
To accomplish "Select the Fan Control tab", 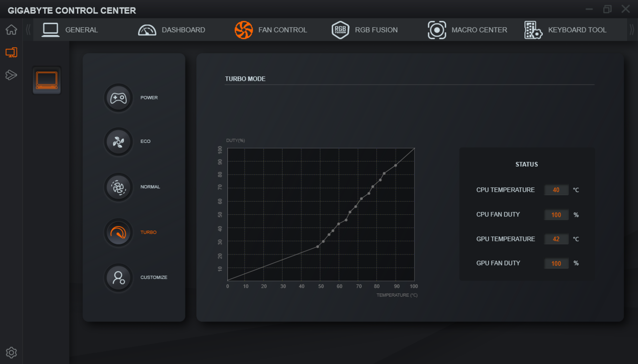I will tap(271, 30).
